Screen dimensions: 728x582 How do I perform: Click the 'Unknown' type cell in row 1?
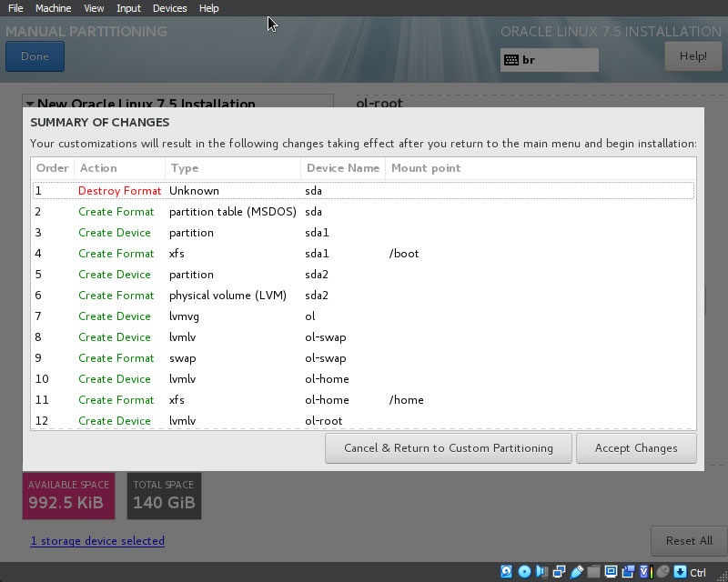pos(194,191)
